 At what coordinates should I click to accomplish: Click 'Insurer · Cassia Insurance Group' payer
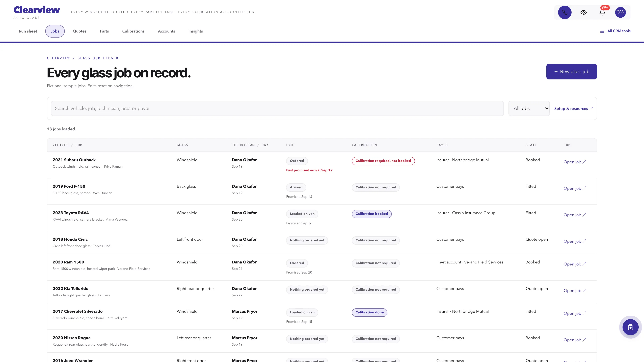coord(466,213)
